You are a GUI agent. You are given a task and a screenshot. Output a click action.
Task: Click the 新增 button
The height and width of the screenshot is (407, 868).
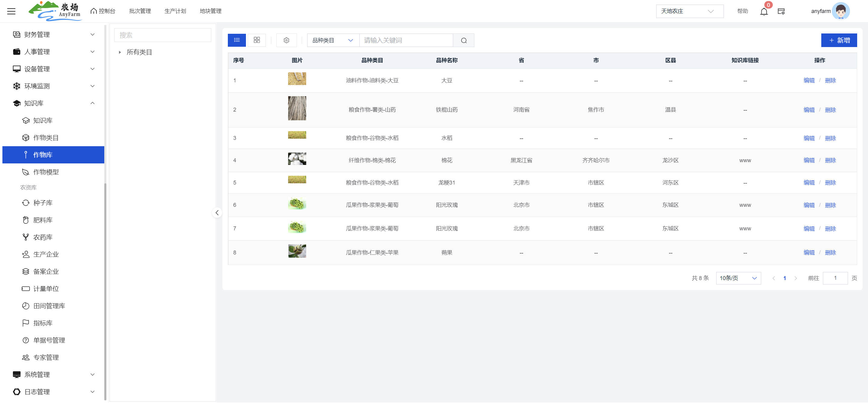[838, 40]
